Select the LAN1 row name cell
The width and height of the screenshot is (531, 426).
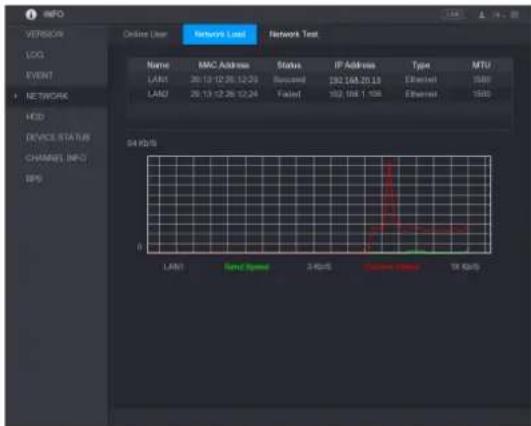[158, 80]
